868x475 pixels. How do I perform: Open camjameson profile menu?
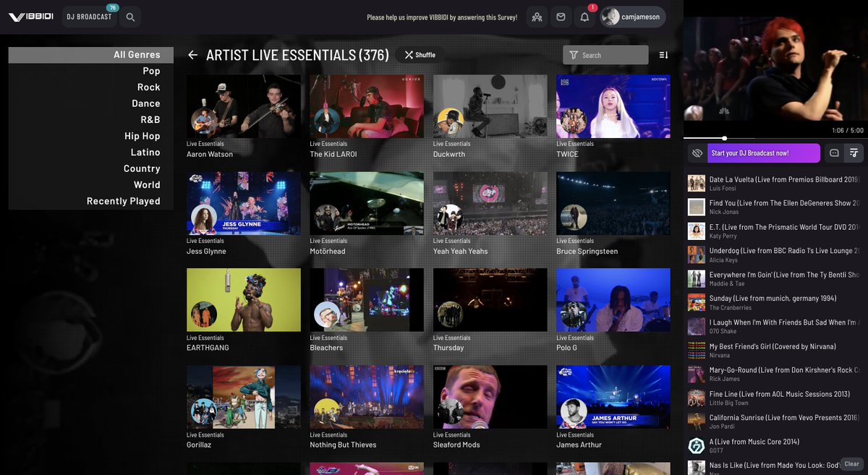coord(633,17)
